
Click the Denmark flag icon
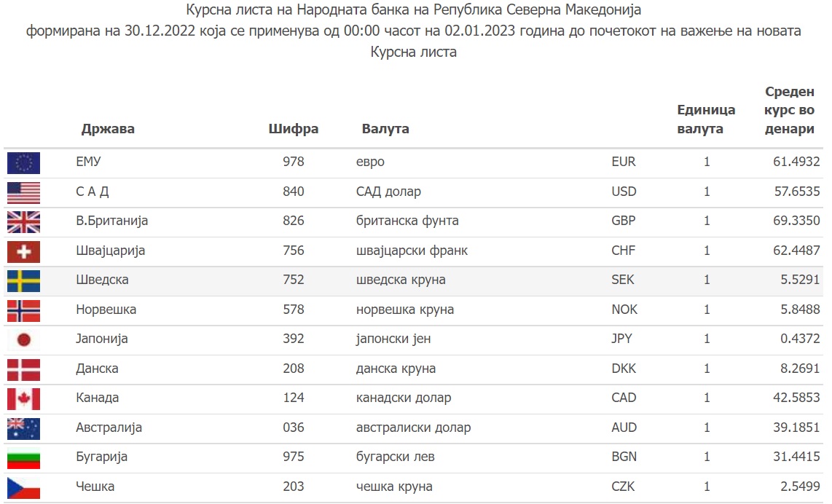click(x=23, y=370)
